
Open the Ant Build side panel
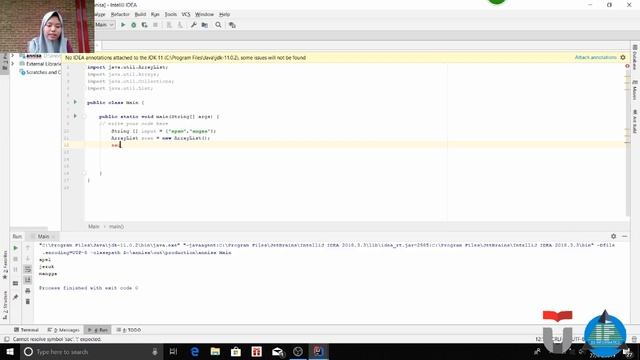(635, 121)
